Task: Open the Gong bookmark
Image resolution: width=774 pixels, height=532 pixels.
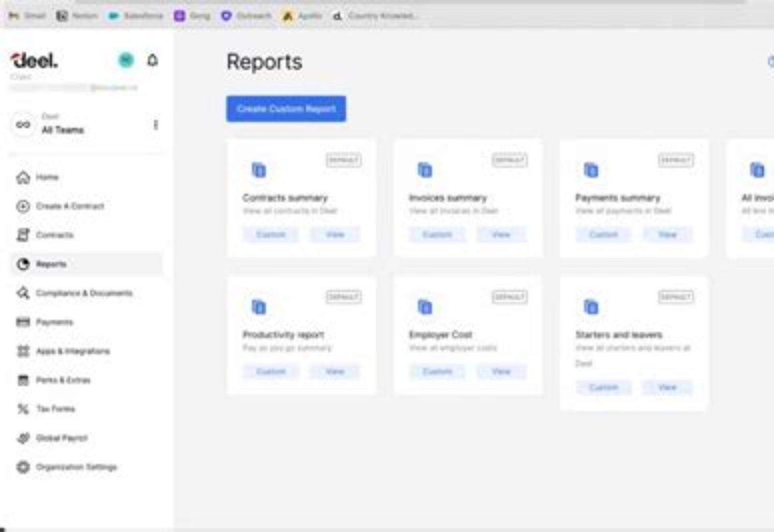Action: tap(193, 16)
